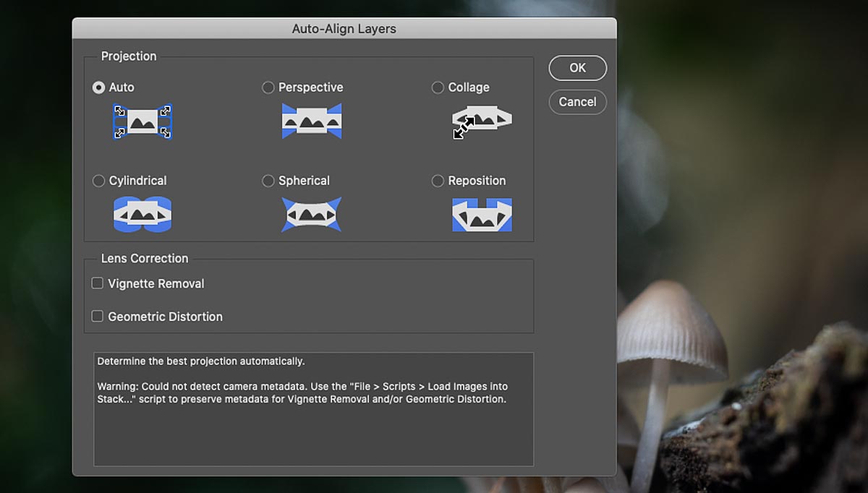Choose the Perspective radio button
This screenshot has height=493, width=868.
tap(268, 87)
